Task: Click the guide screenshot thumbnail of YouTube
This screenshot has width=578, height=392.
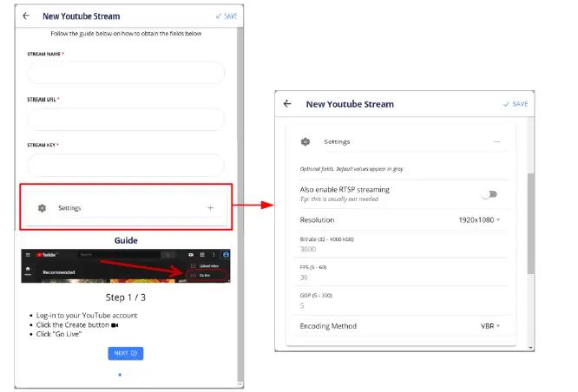Action: 126,266
